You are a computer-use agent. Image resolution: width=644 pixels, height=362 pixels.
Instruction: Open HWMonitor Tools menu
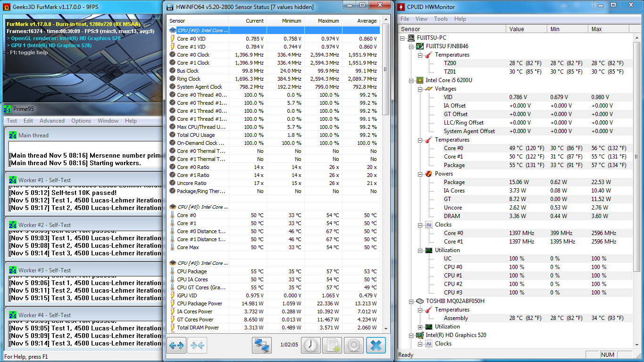point(441,19)
